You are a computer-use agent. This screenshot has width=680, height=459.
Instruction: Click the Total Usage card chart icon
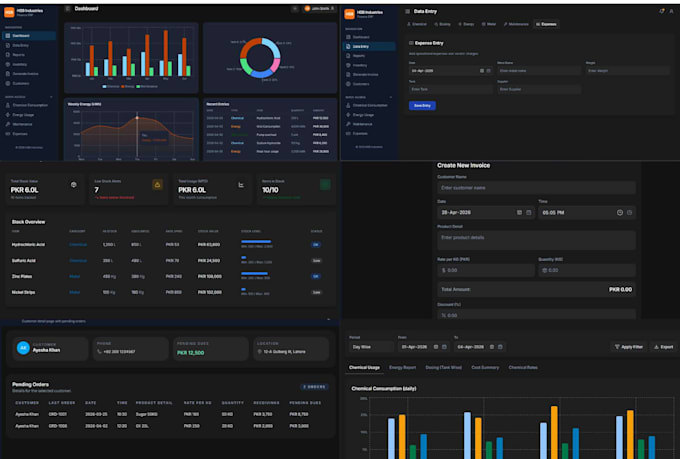click(241, 185)
